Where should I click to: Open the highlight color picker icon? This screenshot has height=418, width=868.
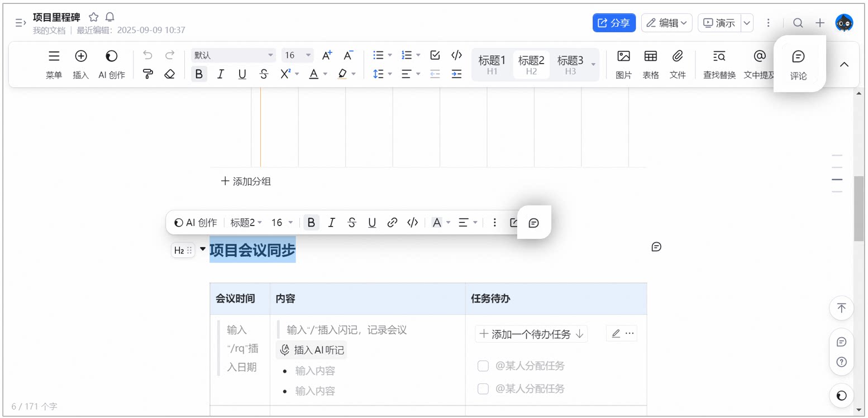pyautogui.click(x=342, y=74)
